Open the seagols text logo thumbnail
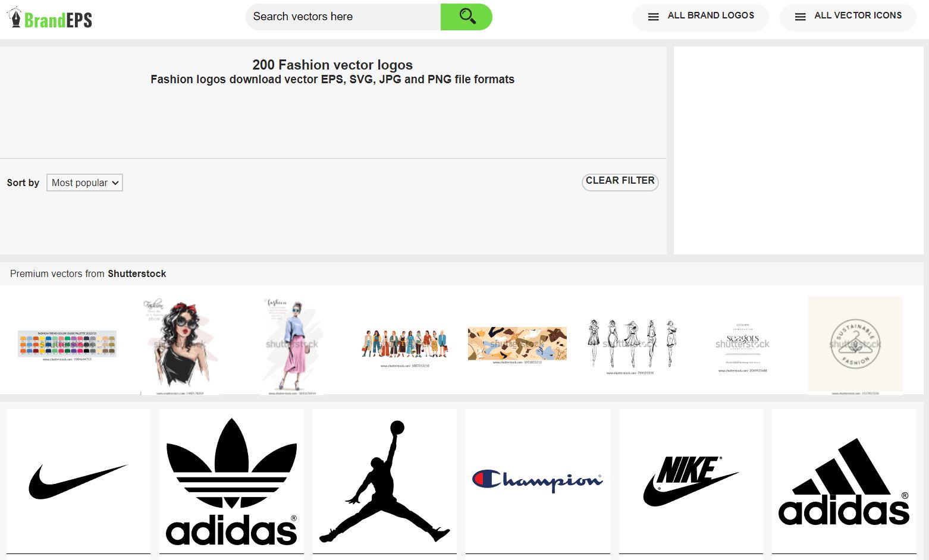This screenshot has height=560, width=929. click(x=742, y=347)
